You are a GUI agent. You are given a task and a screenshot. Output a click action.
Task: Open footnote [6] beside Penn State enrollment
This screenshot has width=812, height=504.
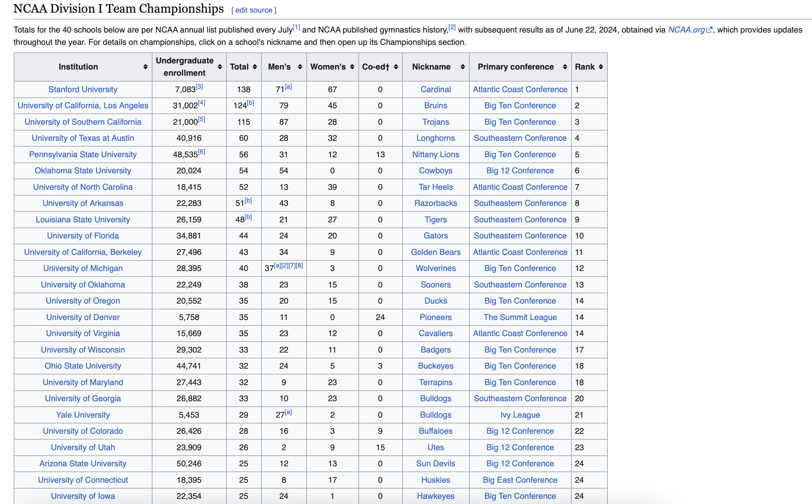202,152
